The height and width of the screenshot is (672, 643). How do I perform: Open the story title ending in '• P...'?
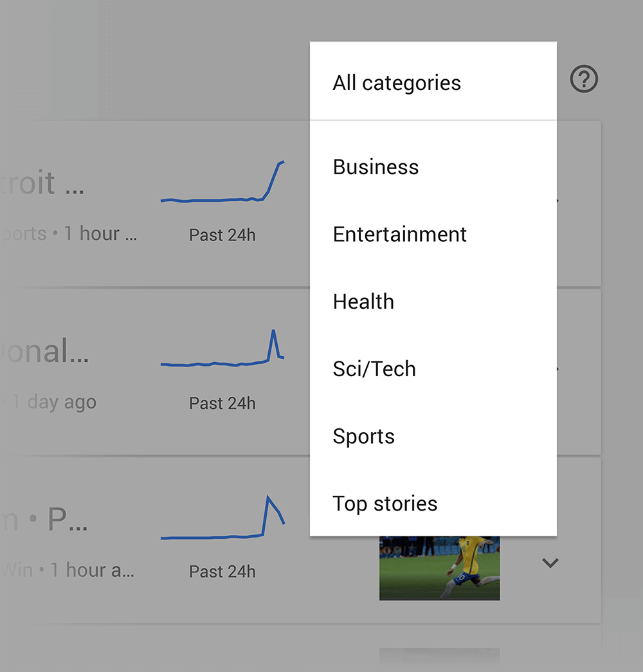point(44,520)
